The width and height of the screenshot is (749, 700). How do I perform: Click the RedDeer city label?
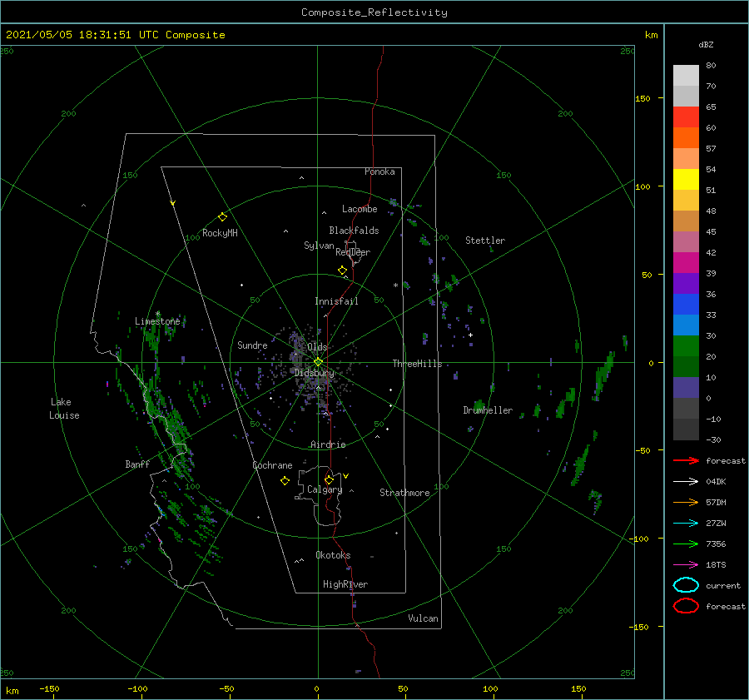pos(353,252)
